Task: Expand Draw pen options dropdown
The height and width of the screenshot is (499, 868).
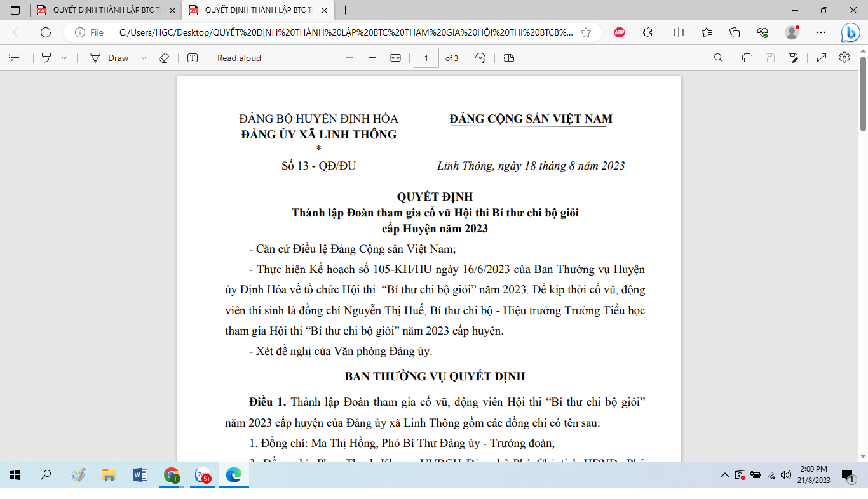Action: point(143,58)
